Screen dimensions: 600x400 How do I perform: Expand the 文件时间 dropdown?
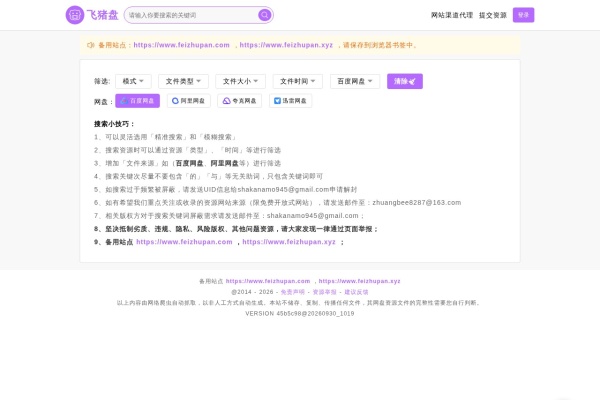point(298,81)
